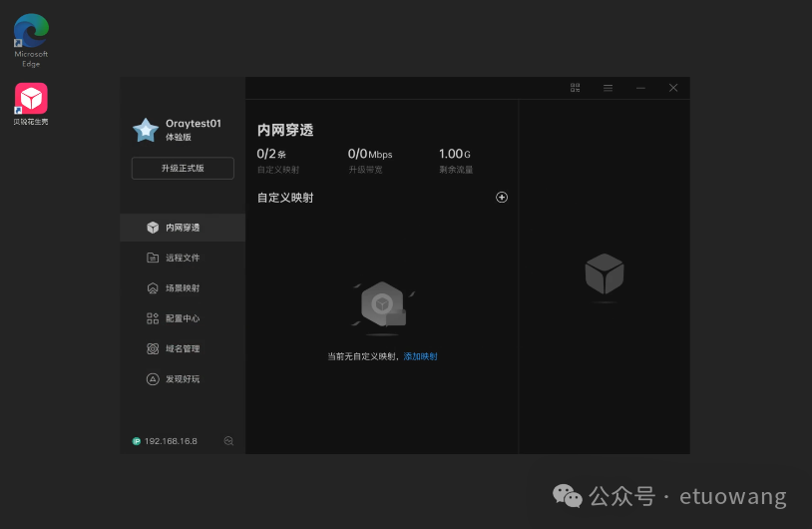This screenshot has width=812, height=529.
Task: Click the 0/0 Mbps bandwidth value
Action: click(370, 154)
